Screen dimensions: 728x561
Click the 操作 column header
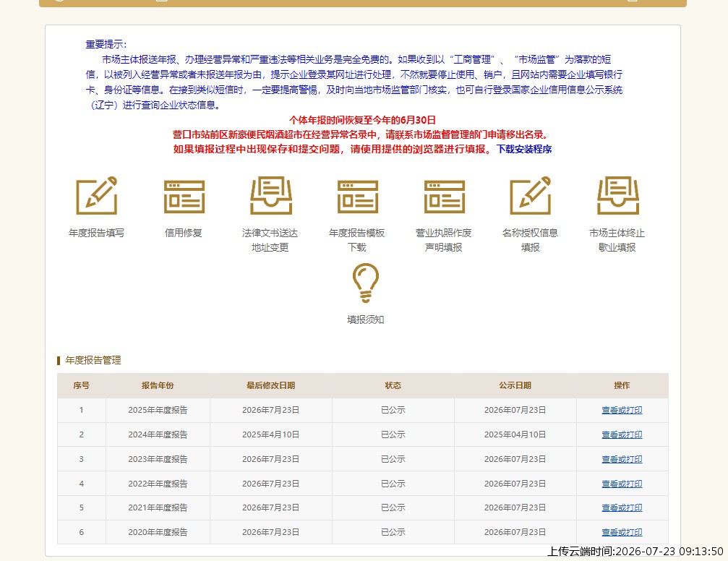[x=622, y=385]
